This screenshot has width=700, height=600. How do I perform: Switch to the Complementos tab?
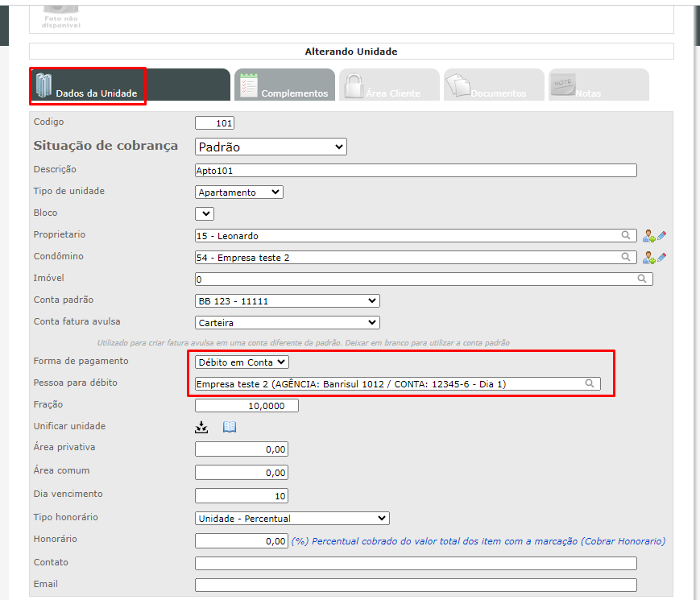pyautogui.click(x=285, y=85)
